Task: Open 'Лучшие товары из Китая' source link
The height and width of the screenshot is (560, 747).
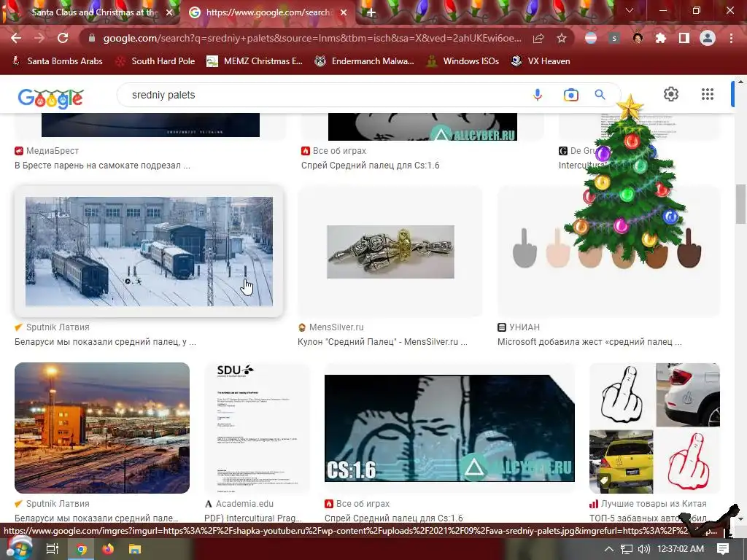Action: point(648,503)
